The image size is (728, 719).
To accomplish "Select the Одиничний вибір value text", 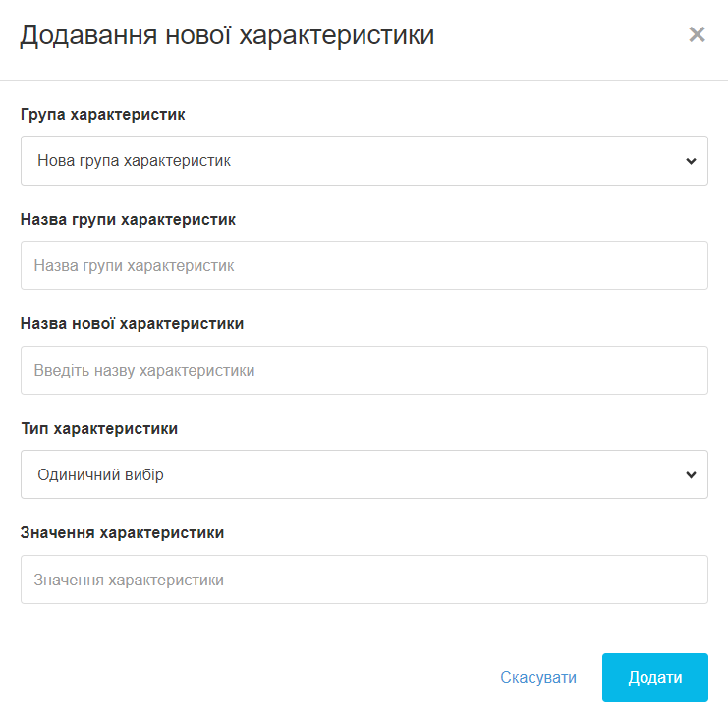I will pyautogui.click(x=100, y=474).
